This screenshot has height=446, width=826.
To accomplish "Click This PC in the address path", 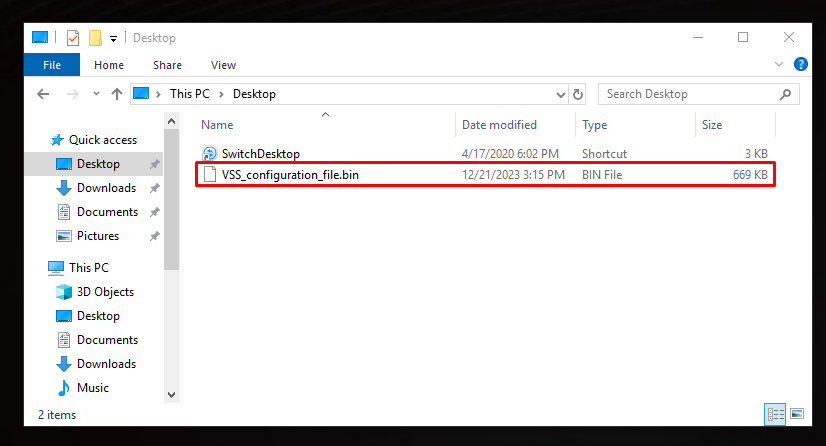I will click(190, 94).
